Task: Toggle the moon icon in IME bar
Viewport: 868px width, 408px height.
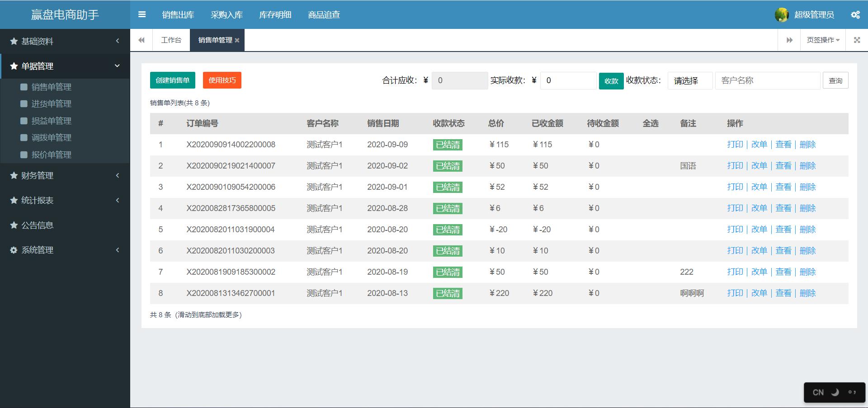Action: click(x=835, y=392)
